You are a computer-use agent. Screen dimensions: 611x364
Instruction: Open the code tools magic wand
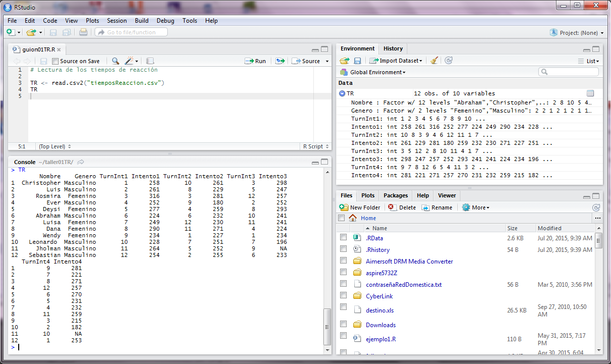coord(129,61)
